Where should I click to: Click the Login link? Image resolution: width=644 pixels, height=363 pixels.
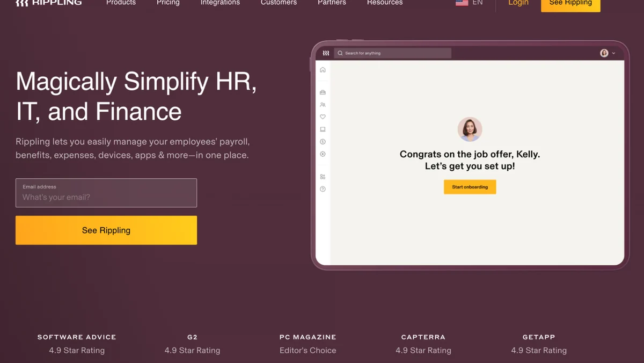coord(518,3)
